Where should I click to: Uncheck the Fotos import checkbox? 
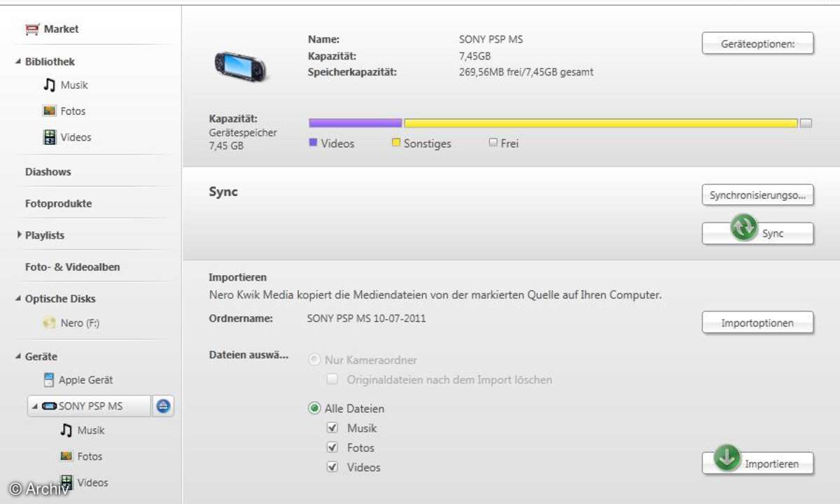click(x=332, y=447)
